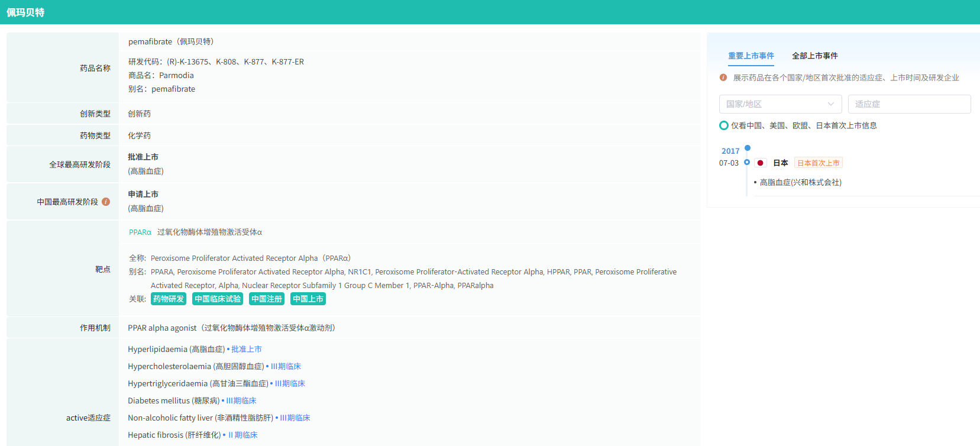Click the 适应症 input field

coord(909,104)
